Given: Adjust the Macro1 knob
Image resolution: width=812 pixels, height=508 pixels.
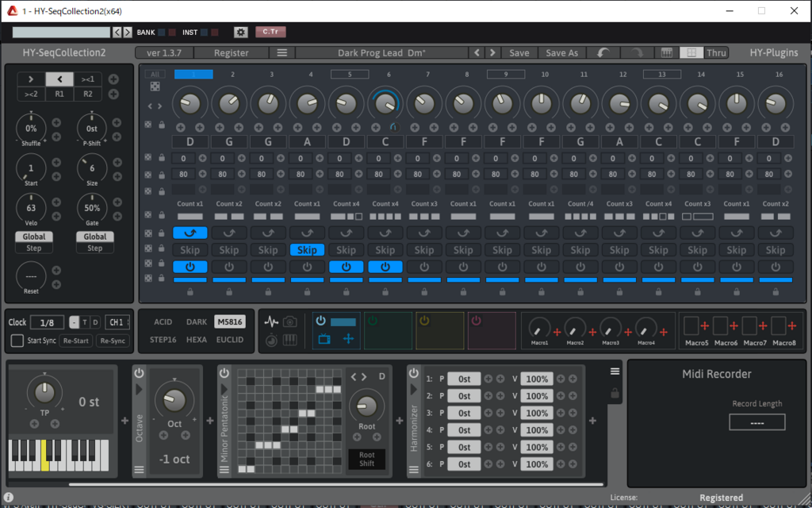Looking at the screenshot, I should [538, 328].
